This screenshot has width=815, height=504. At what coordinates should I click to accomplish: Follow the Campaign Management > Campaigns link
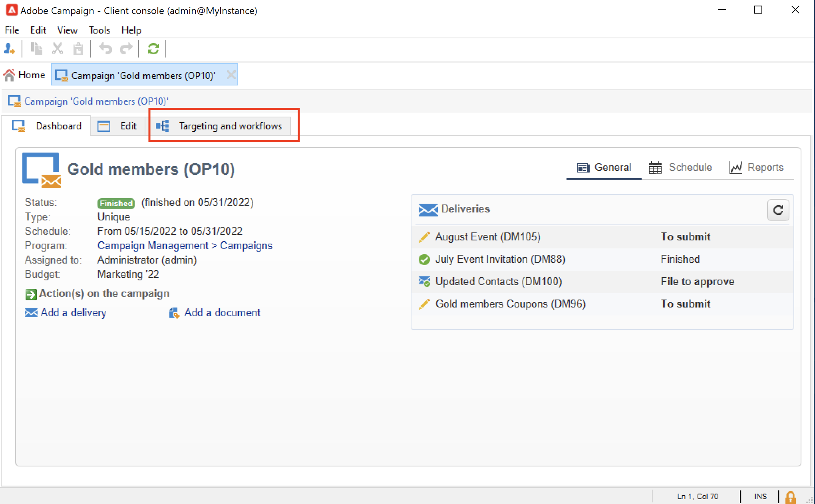point(185,246)
